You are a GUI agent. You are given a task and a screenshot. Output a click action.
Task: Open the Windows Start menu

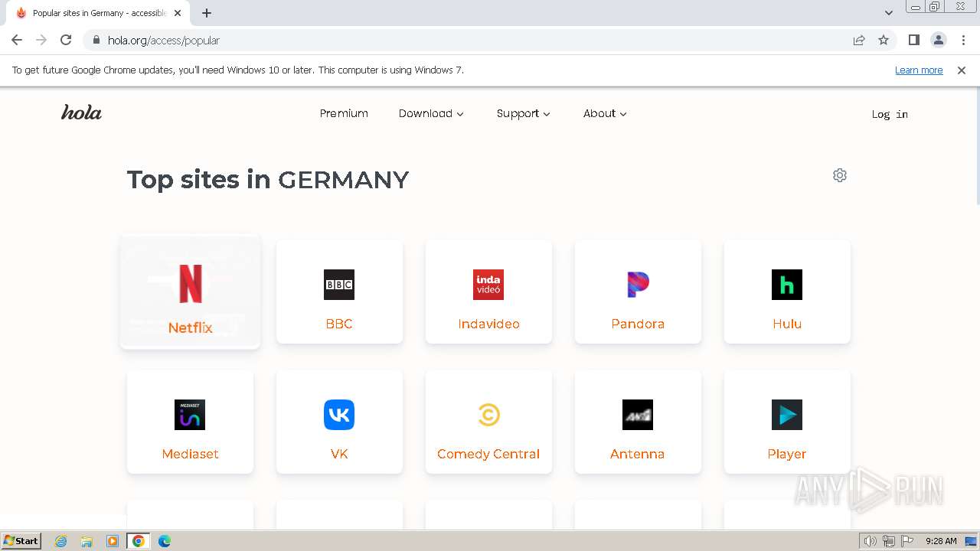21,541
